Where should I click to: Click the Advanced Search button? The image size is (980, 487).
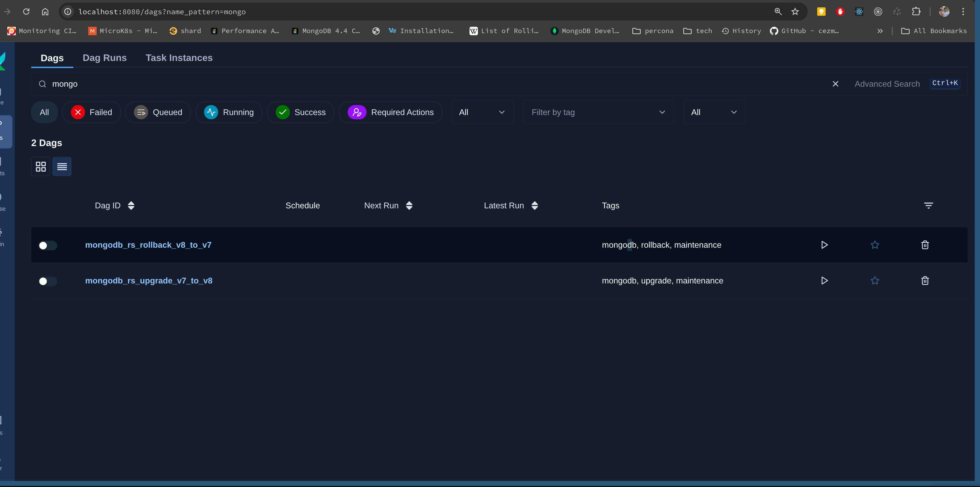pyautogui.click(x=887, y=84)
